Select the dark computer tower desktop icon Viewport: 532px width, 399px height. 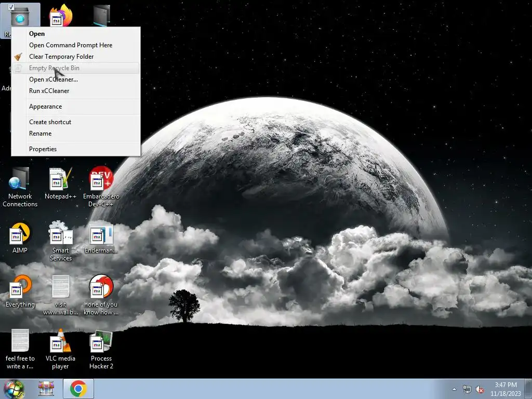click(101, 15)
